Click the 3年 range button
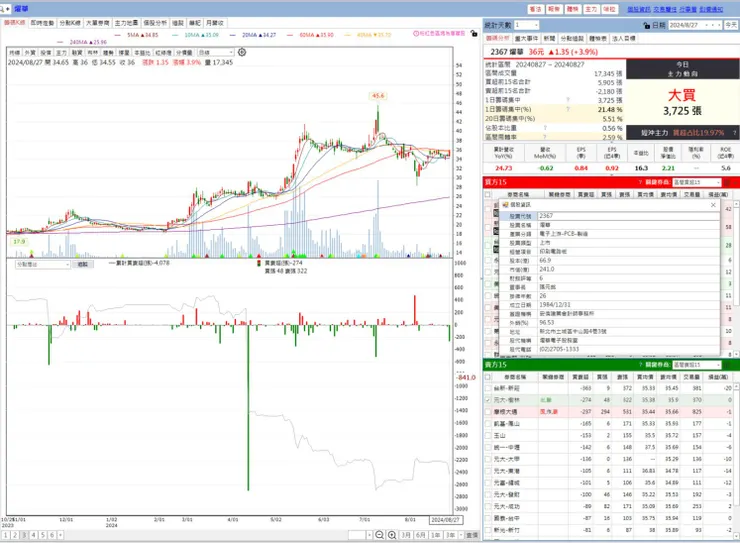 point(451,535)
